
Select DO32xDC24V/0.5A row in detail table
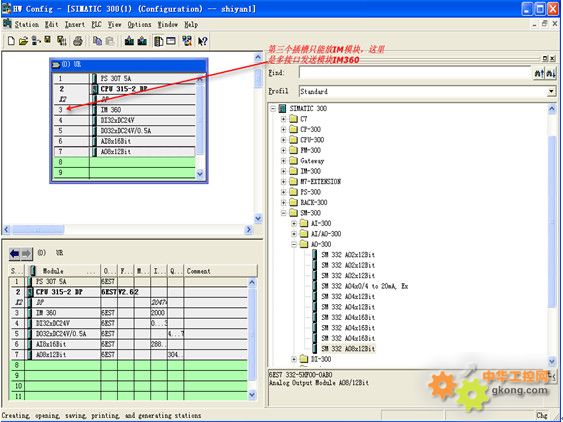point(128,334)
